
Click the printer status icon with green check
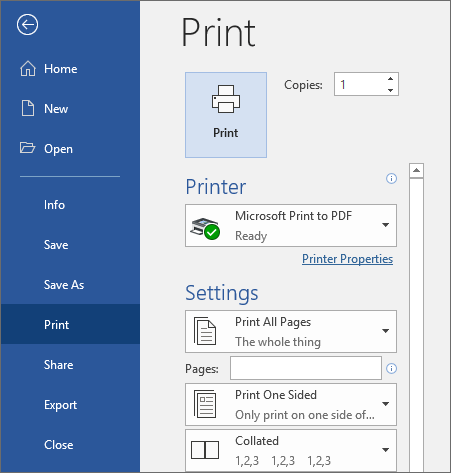coord(205,228)
